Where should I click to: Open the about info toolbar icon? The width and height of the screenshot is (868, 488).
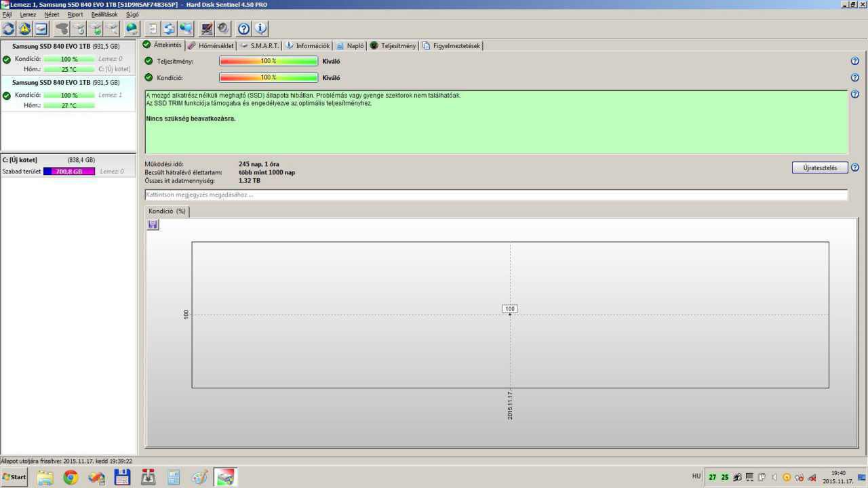click(x=260, y=28)
